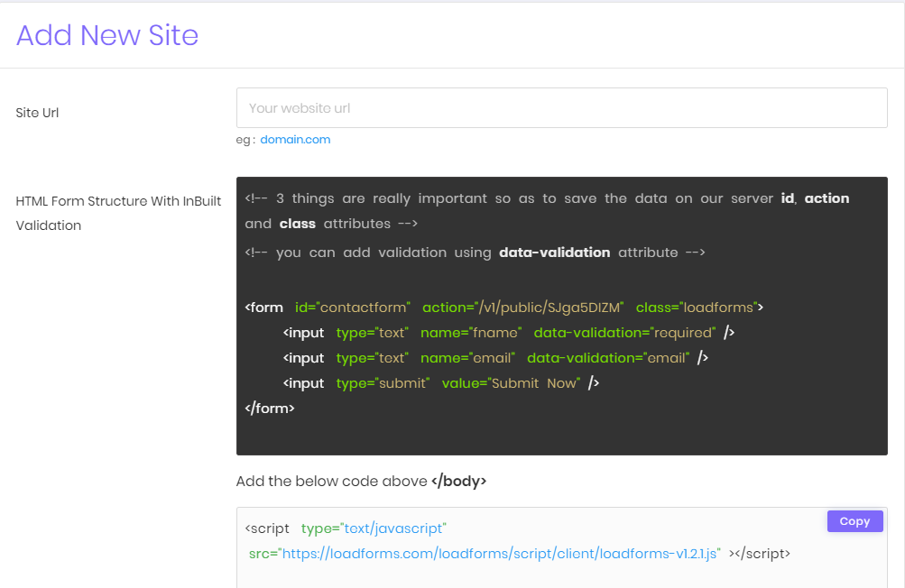Select the opening <form tag in code
Screen dimensions: 905x588
point(263,307)
